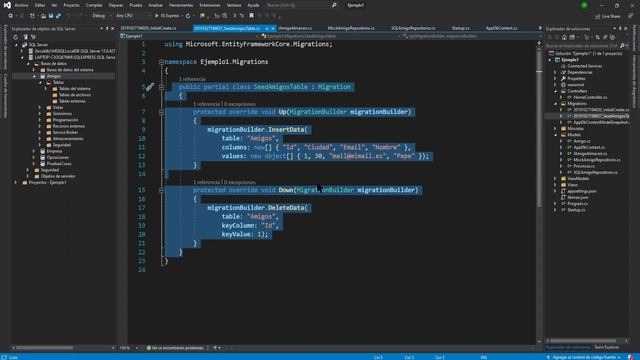Open the document tab overflow dropdown
640x360 pixels.
pyautogui.click(x=540, y=28)
